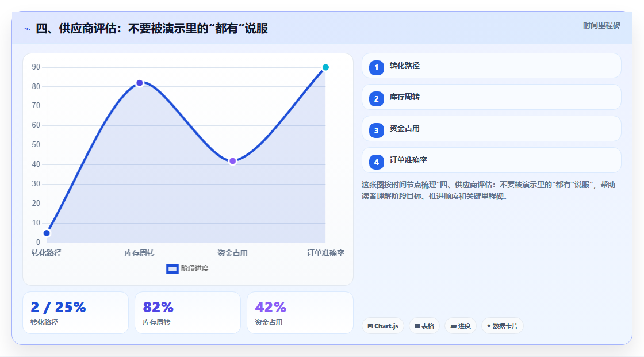
Task: Select the 表格 tag
Action: coord(424,326)
